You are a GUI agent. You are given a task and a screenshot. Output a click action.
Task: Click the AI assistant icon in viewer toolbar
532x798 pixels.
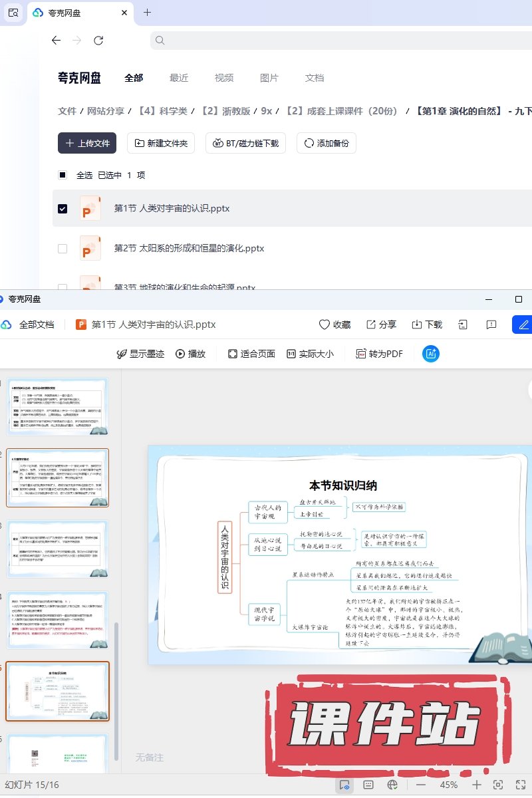point(431,354)
